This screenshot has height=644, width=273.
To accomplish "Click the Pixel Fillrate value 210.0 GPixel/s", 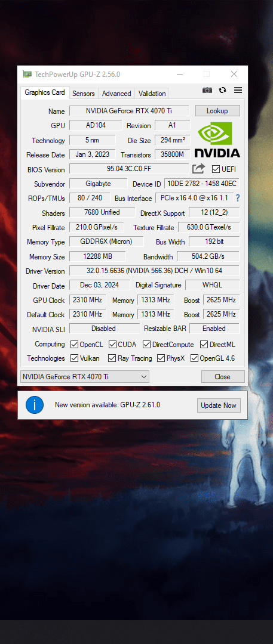I will point(97,227).
